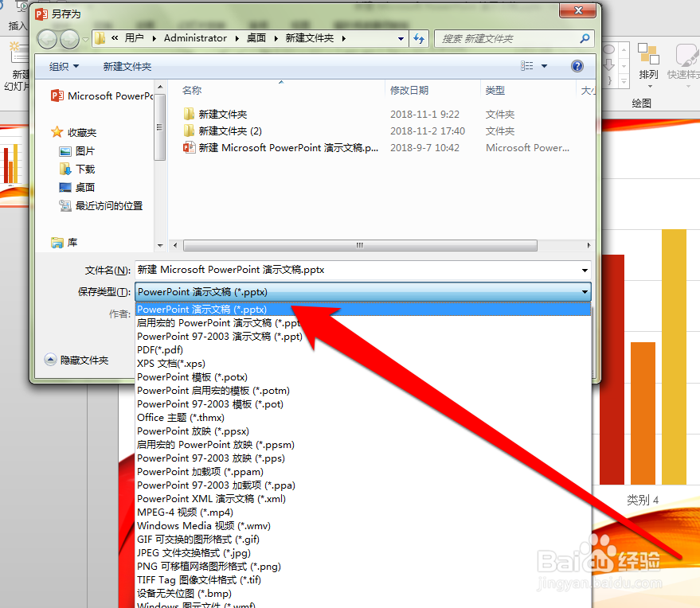Viewport: 700px width, 608px height.
Task: Click 用户 in the address path
Action: pos(134,38)
